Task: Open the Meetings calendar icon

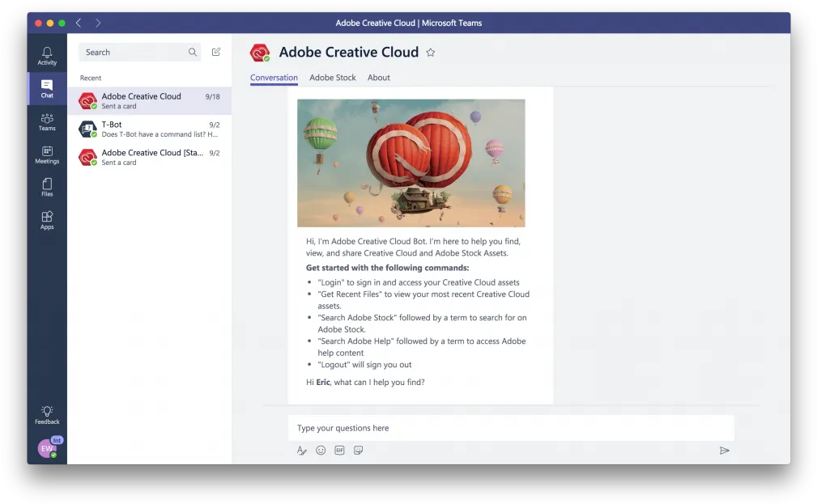Action: [47, 155]
